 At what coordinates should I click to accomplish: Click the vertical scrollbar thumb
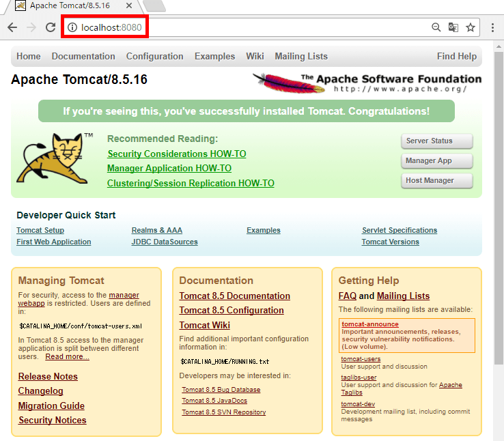click(499, 208)
